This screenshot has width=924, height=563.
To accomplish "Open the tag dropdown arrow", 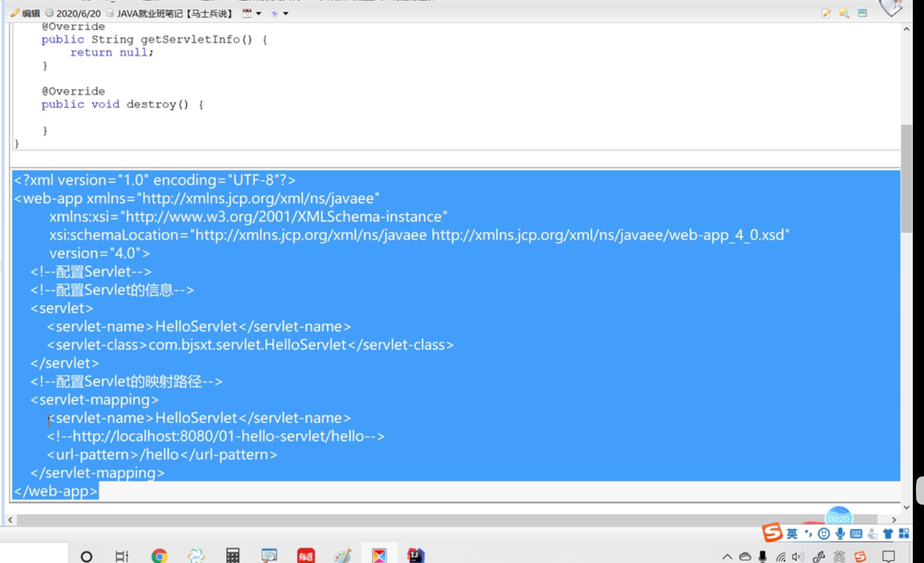I will click(285, 13).
